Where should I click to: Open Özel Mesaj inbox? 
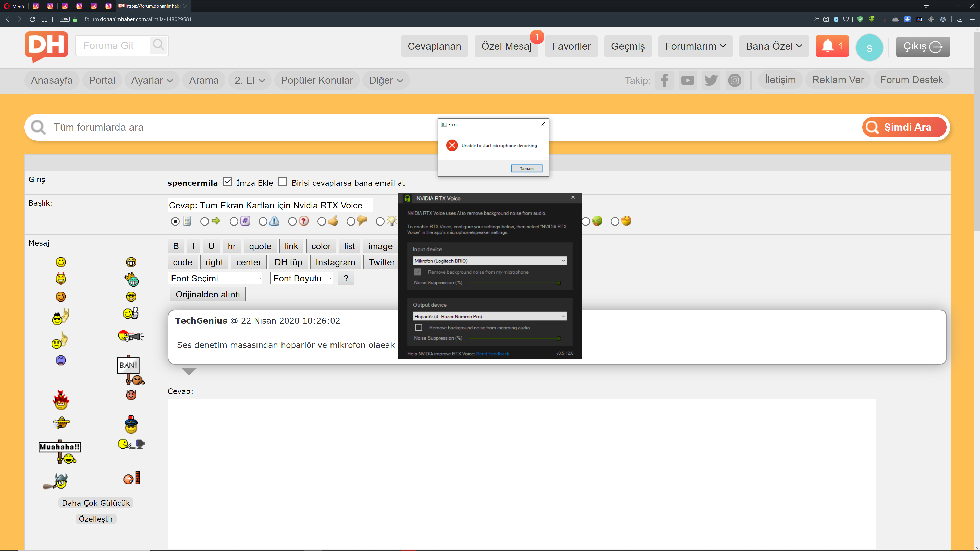[x=506, y=46]
